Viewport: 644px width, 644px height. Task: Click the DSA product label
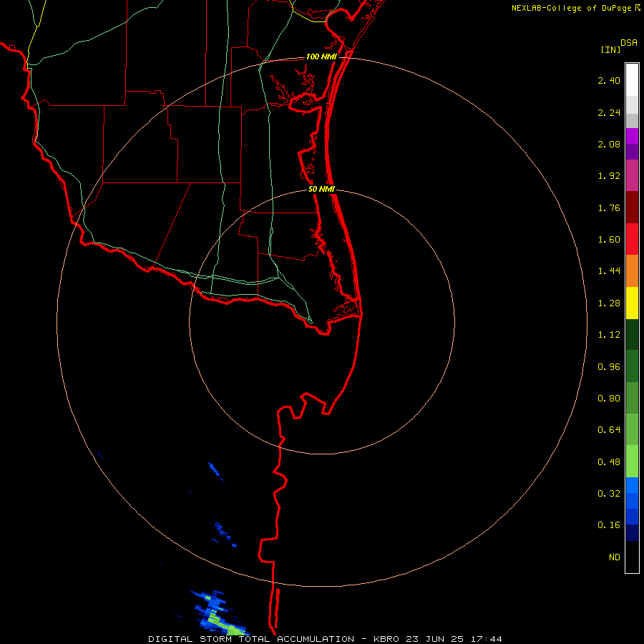pyautogui.click(x=629, y=43)
